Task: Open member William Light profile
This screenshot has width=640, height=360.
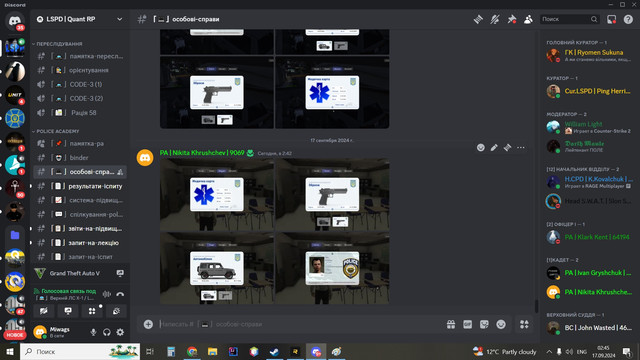Action: pos(589,127)
